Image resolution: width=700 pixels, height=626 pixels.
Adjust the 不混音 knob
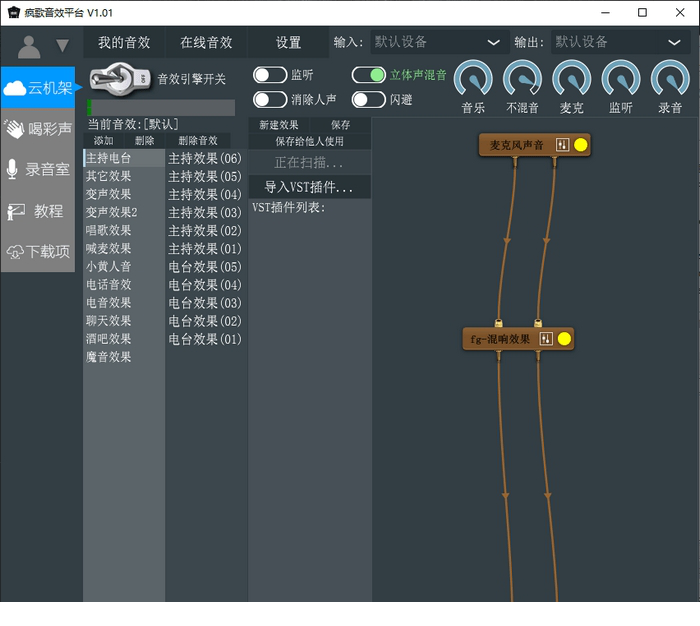click(x=522, y=79)
